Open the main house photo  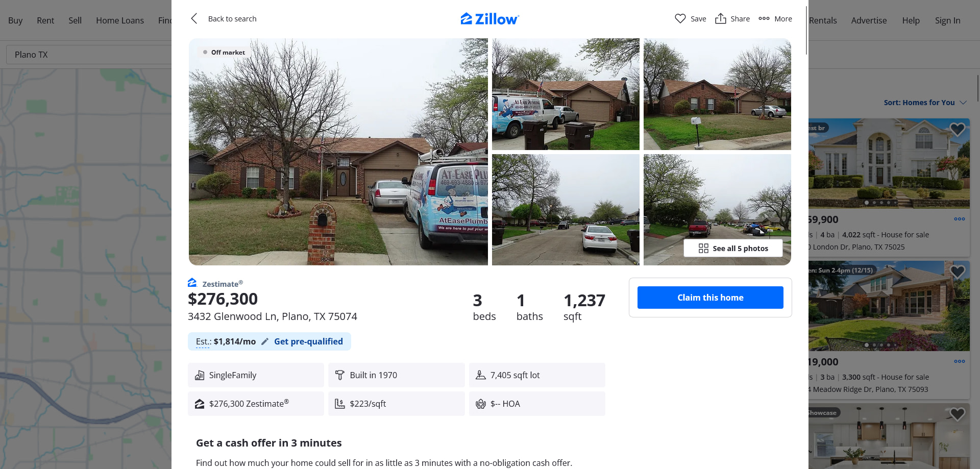point(338,152)
